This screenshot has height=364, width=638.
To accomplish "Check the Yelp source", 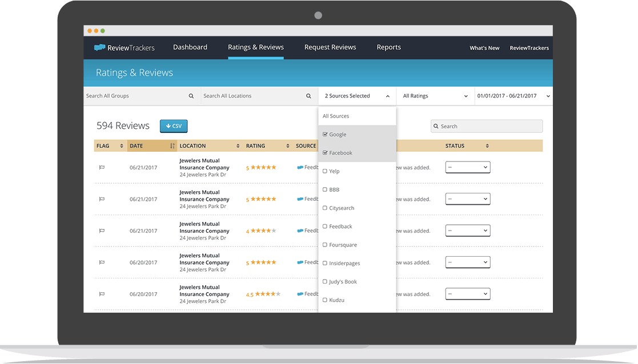I will [325, 171].
